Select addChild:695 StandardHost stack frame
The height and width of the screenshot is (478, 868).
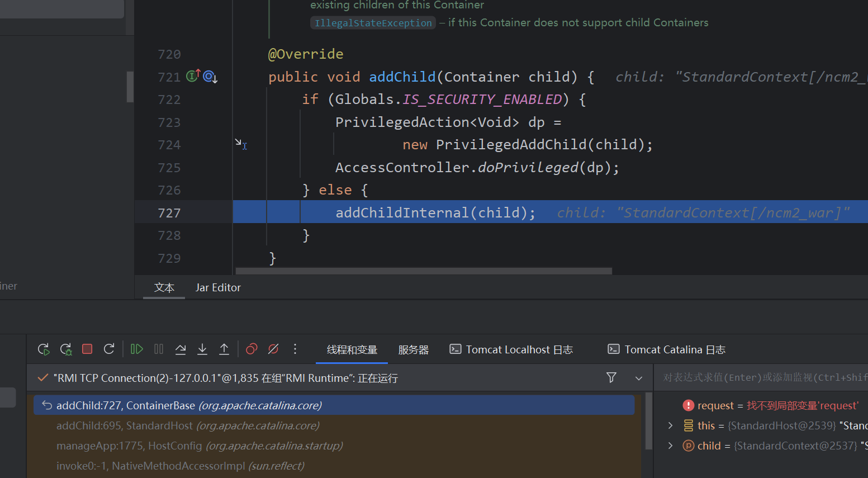click(188, 425)
